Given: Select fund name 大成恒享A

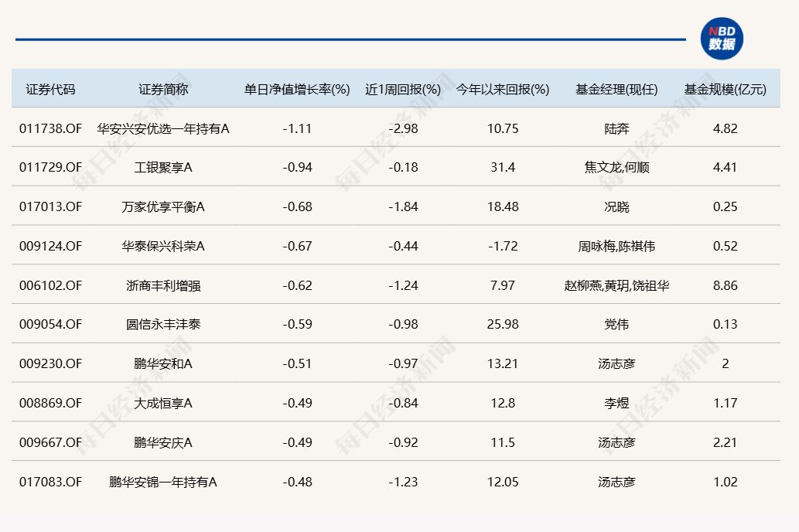Looking at the screenshot, I should pos(163,403).
